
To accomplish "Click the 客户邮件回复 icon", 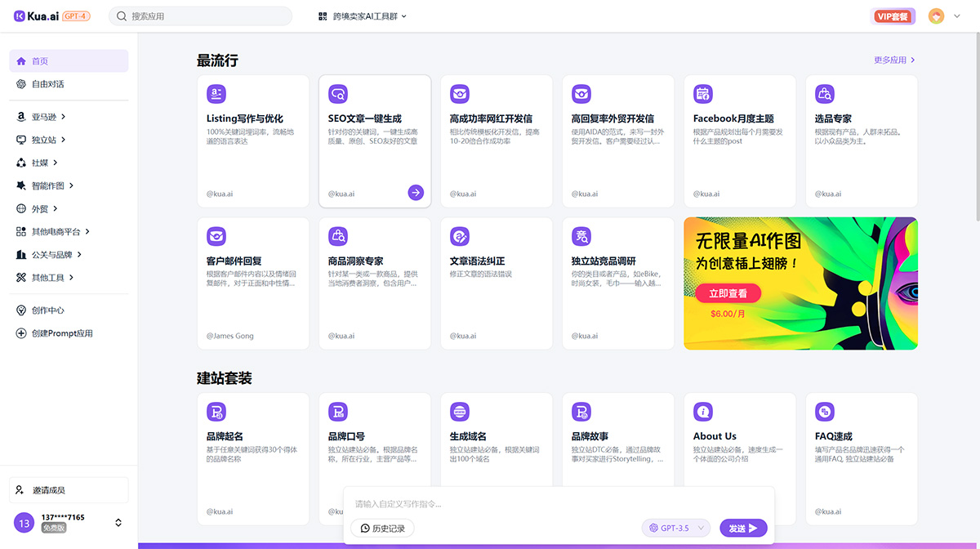I will [x=216, y=236].
